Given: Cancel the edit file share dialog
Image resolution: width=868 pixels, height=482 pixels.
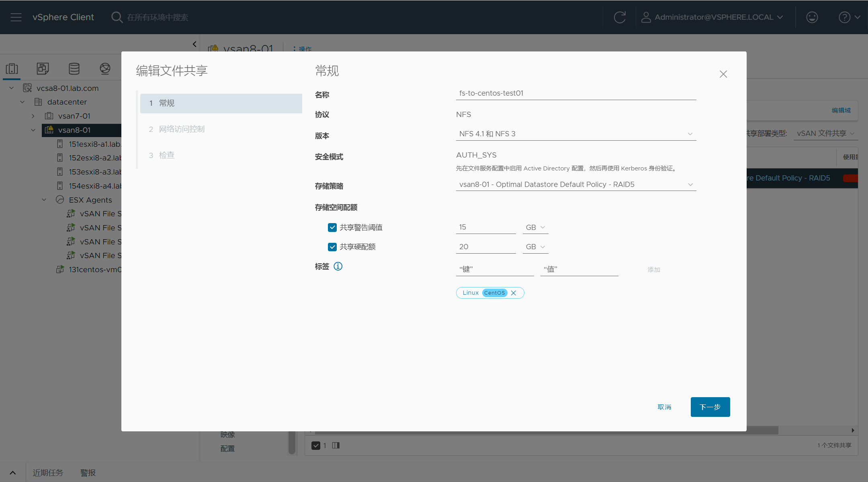Looking at the screenshot, I should point(664,407).
